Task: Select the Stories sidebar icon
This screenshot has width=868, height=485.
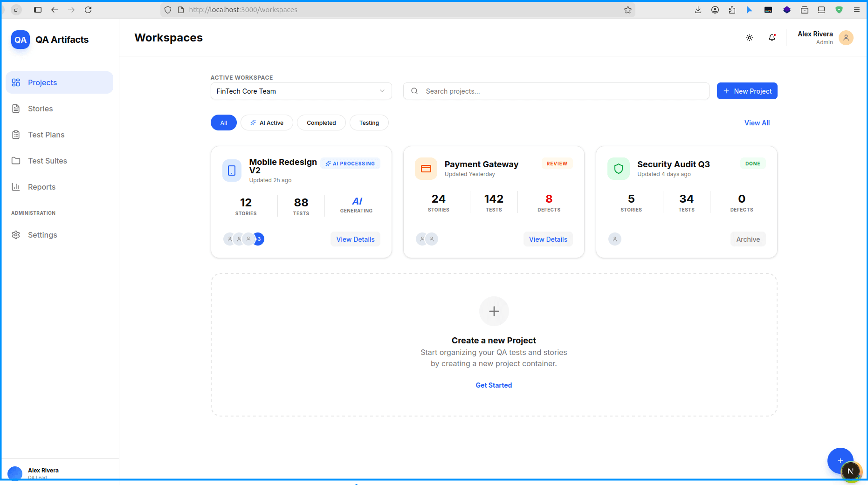Action: [16, 108]
